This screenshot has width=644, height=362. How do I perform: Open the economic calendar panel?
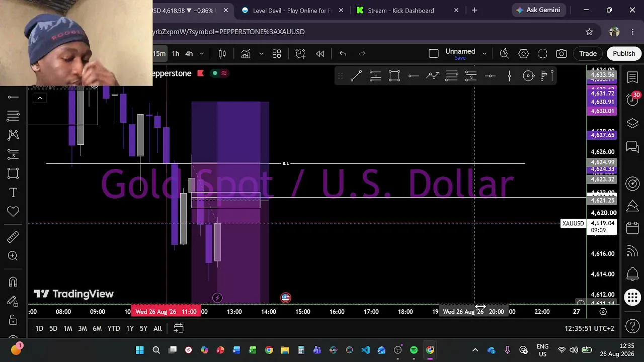click(632, 228)
